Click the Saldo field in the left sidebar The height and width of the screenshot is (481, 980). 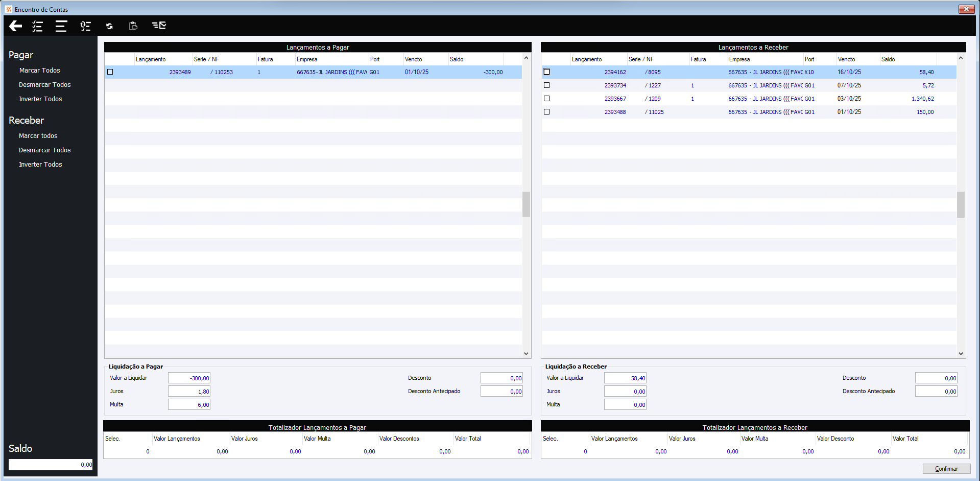51,465
